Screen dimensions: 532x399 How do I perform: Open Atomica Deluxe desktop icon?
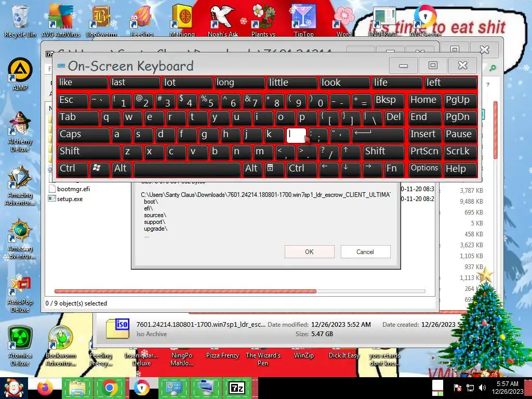[x=20, y=346]
